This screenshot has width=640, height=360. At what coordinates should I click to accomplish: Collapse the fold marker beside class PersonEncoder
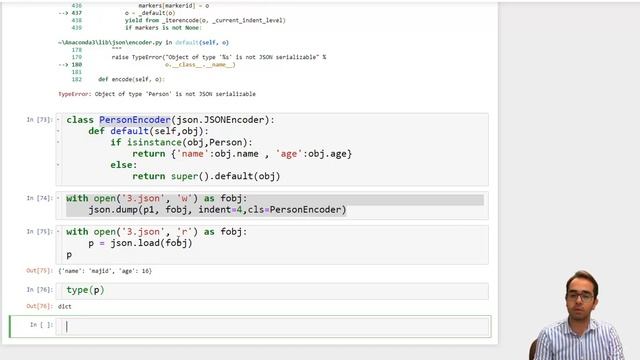58,120
